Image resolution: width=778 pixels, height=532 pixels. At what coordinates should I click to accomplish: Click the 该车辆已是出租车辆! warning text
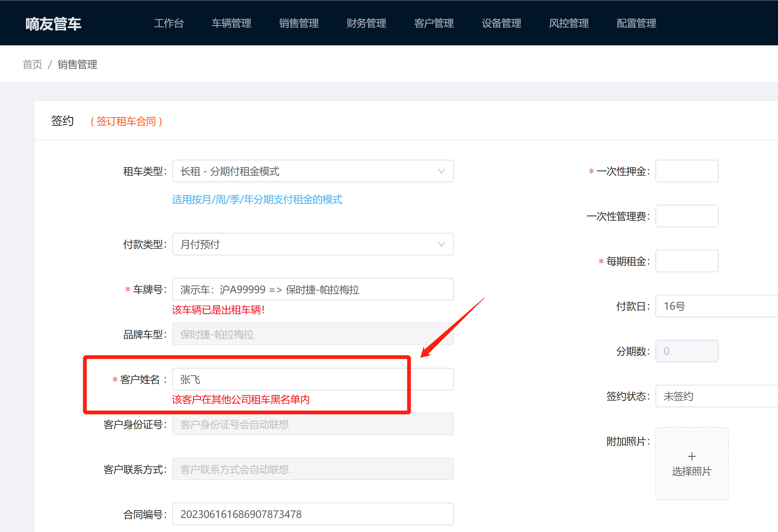click(x=218, y=310)
